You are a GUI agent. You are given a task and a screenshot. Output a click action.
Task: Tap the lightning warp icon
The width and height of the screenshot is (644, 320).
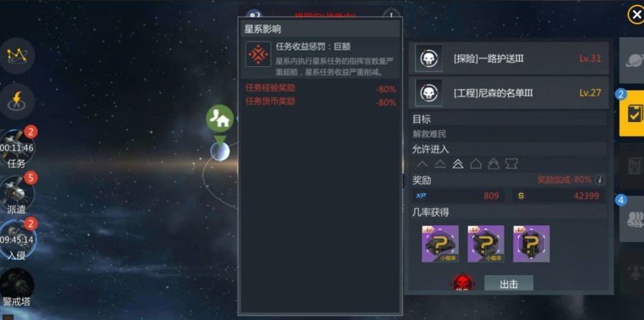(17, 101)
